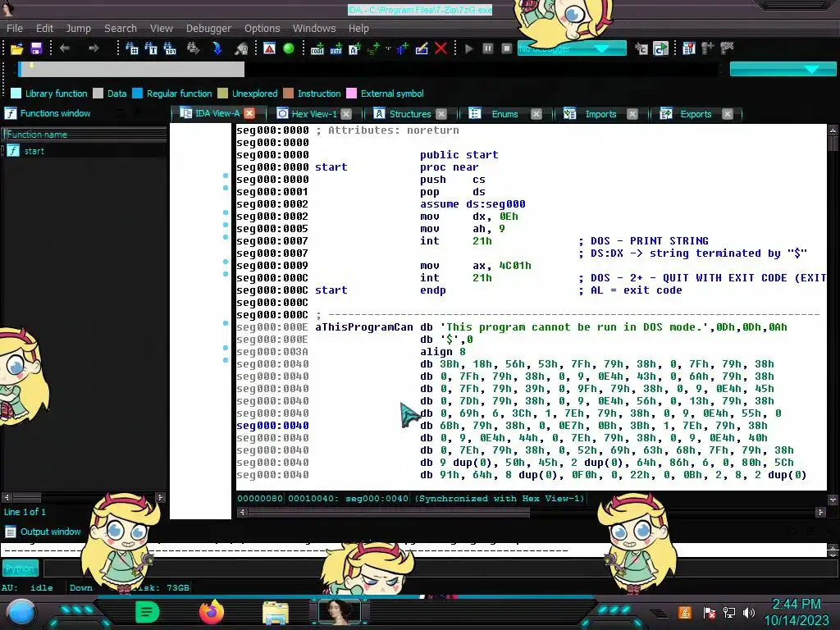
Task: Open the teal dropdown below the toolbar
Action: coord(783,69)
